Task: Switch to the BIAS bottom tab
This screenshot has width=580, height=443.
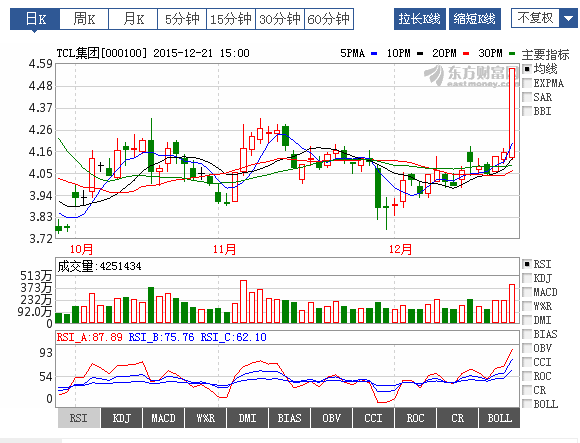Action: click(x=289, y=418)
